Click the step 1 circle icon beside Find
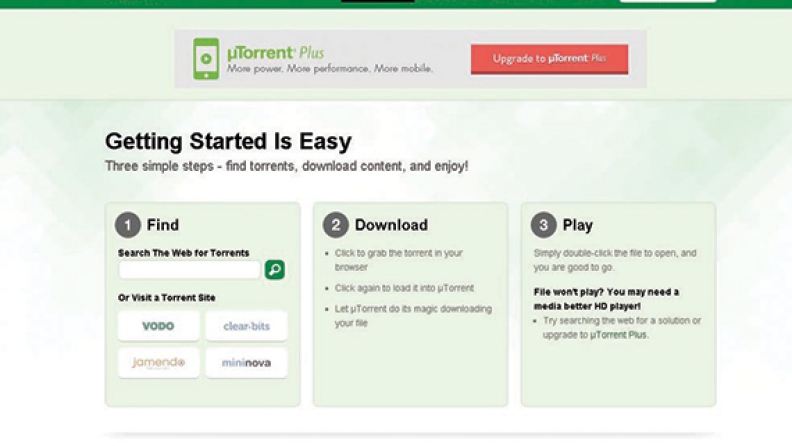This screenshot has height=446, width=792. coord(128,225)
